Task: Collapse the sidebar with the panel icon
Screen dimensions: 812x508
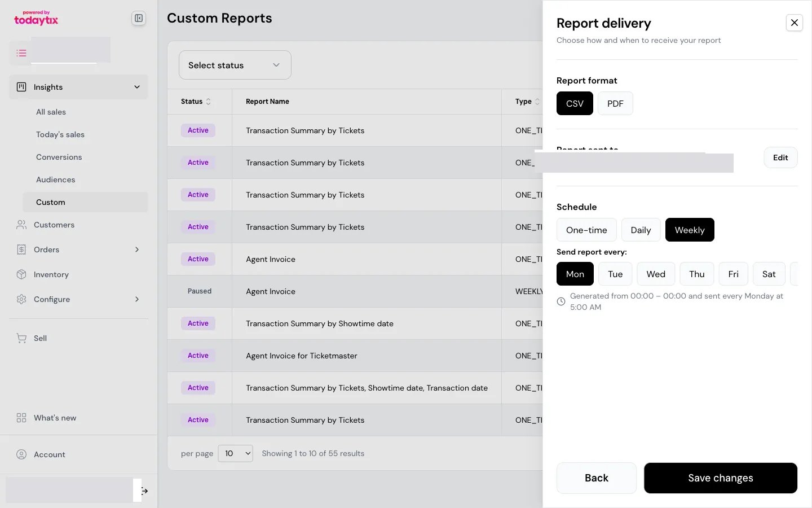Action: coord(138,18)
